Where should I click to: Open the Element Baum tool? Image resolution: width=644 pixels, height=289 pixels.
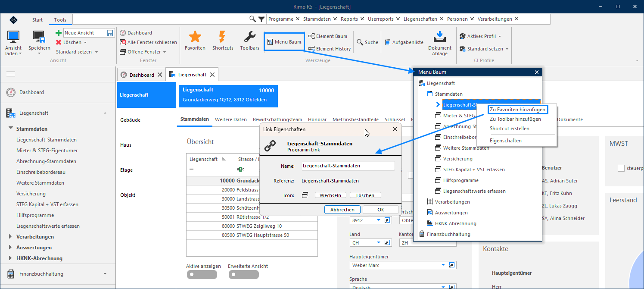coord(328,36)
